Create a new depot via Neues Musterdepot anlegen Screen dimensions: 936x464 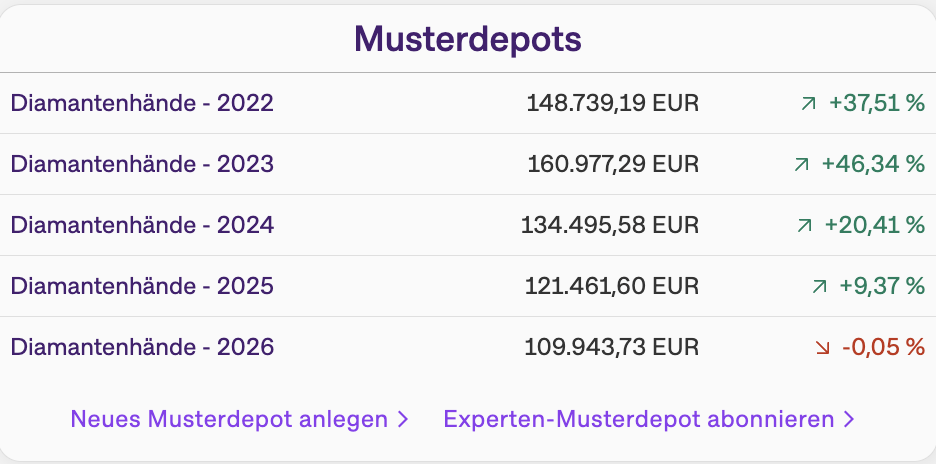[x=229, y=419]
